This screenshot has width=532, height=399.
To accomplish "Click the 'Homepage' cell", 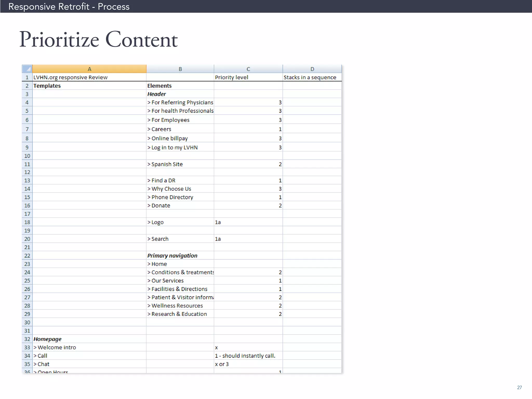I will (x=89, y=339).
